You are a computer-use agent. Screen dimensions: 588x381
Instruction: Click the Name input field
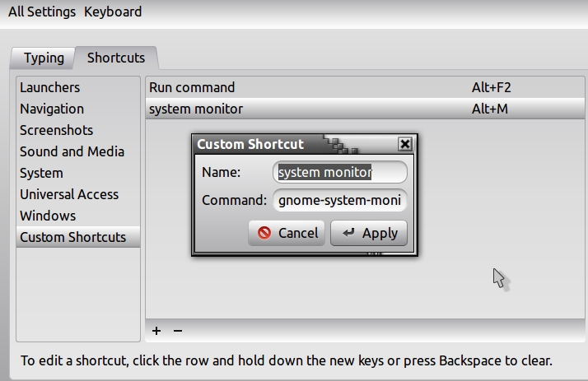pos(340,172)
